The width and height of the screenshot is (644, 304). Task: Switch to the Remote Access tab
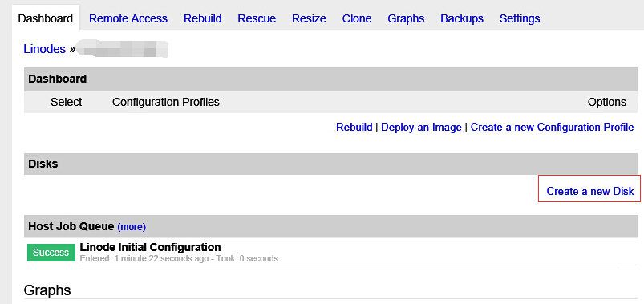[128, 19]
